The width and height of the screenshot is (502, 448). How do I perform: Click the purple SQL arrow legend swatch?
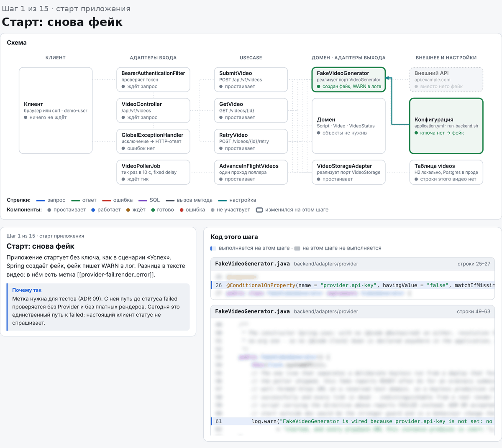pyautogui.click(x=143, y=200)
